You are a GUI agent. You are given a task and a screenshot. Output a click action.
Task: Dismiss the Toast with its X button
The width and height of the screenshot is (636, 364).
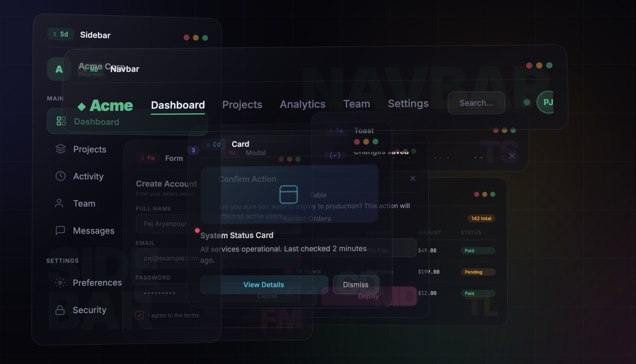click(512, 156)
